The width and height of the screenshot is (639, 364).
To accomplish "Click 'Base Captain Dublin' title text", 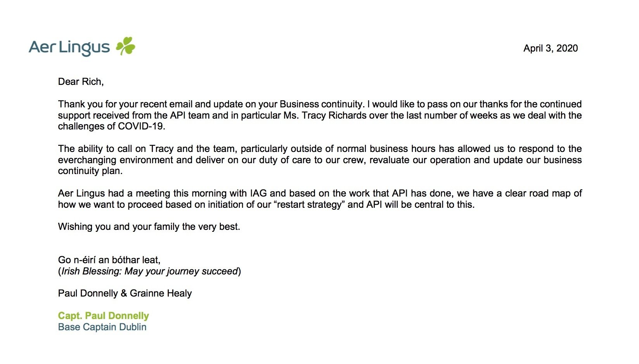I will [x=102, y=327].
